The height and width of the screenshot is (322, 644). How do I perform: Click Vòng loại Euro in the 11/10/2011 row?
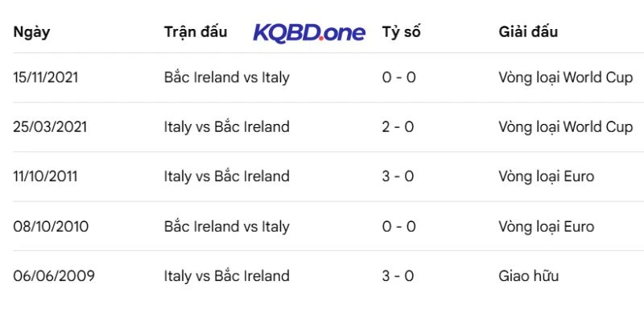(x=546, y=176)
